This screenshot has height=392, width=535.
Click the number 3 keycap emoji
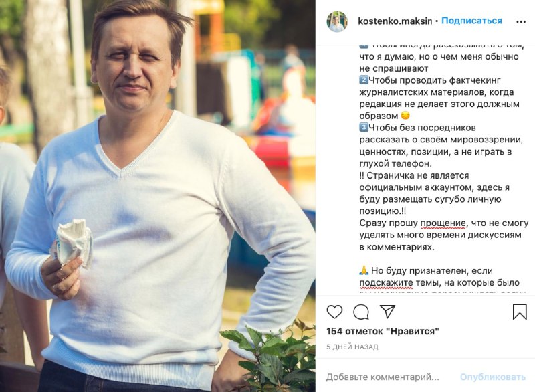[363, 128]
